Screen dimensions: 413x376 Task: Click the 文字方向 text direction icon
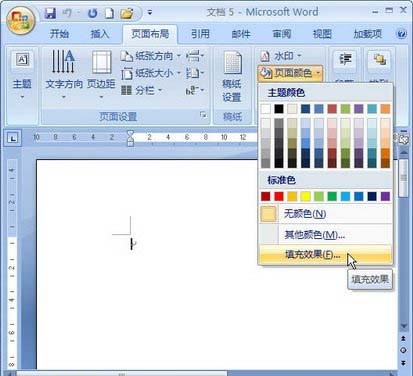[x=63, y=74]
